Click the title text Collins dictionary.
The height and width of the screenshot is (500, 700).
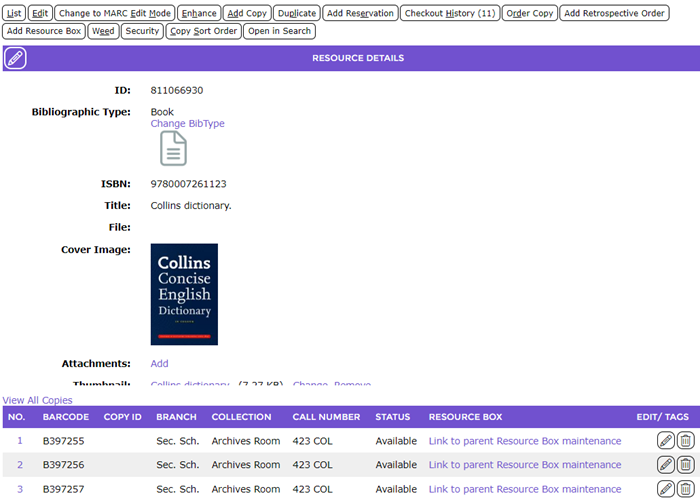coord(191,206)
